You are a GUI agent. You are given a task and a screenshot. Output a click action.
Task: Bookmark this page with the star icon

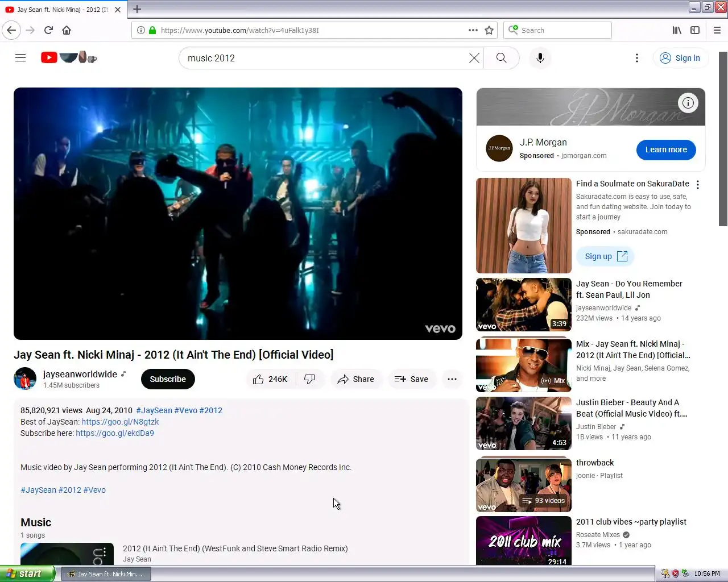click(489, 30)
